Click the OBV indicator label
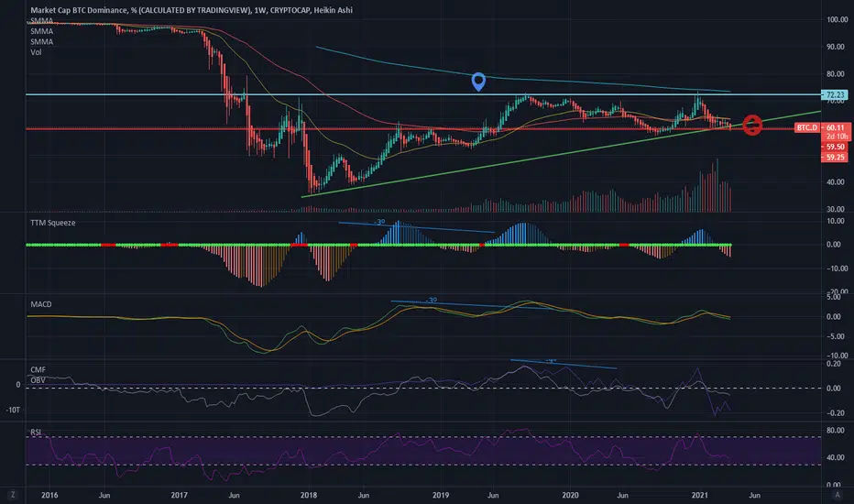 pyautogui.click(x=38, y=379)
